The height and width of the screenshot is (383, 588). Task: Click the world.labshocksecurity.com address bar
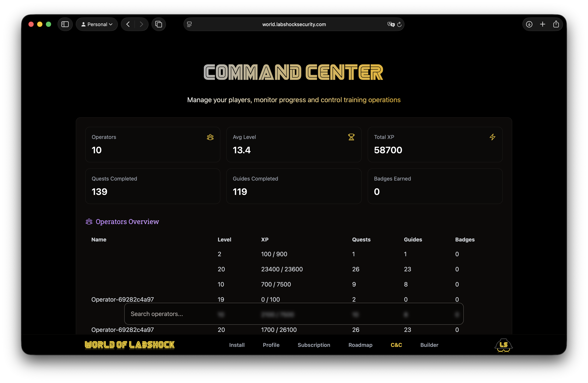click(x=294, y=24)
